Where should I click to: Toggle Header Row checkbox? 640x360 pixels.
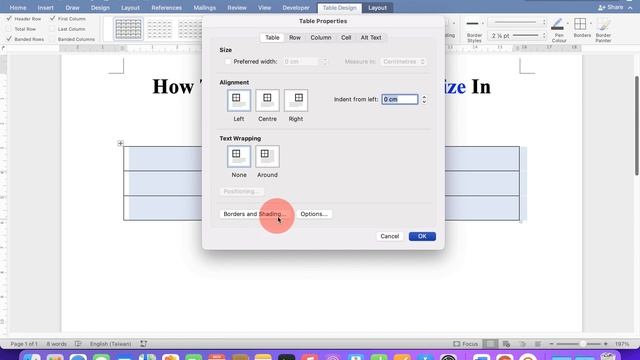9,19
